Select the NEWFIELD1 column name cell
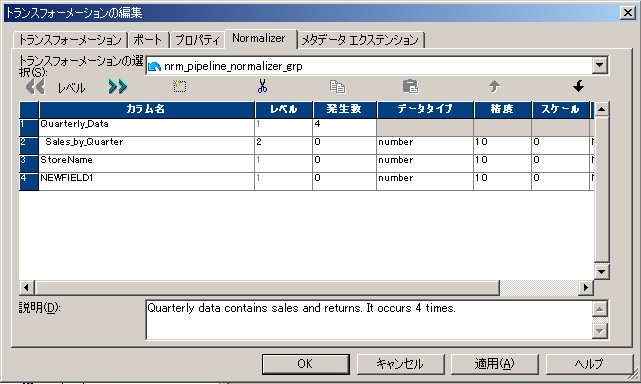Image resolution: width=641 pixels, height=384 pixels. click(x=147, y=181)
